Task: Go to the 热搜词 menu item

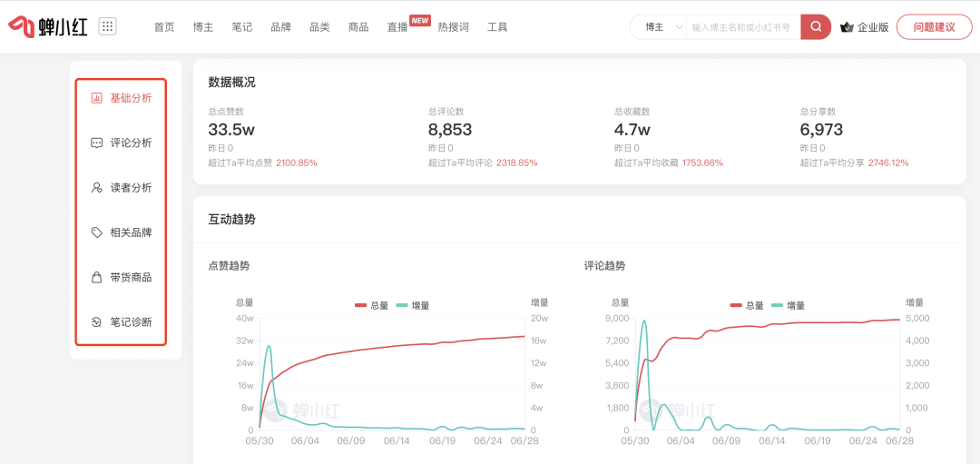Action: pyautogui.click(x=453, y=27)
